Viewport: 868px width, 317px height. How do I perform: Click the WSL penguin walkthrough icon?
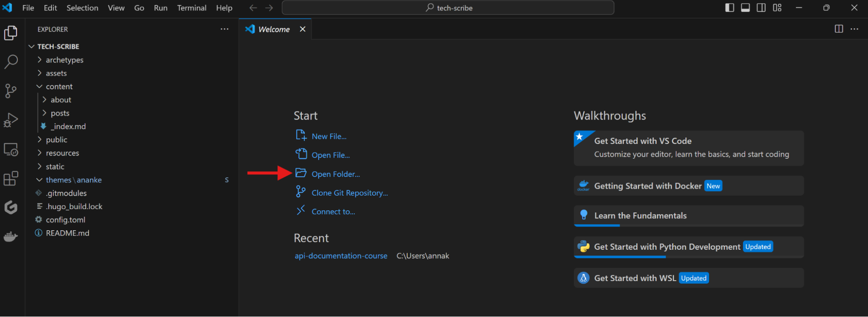click(584, 278)
